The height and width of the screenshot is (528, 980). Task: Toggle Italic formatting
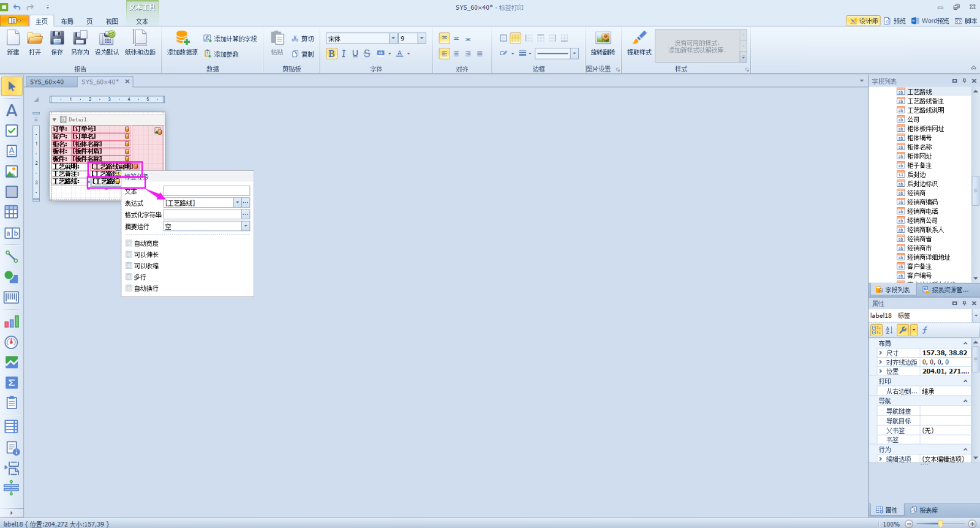[344, 54]
